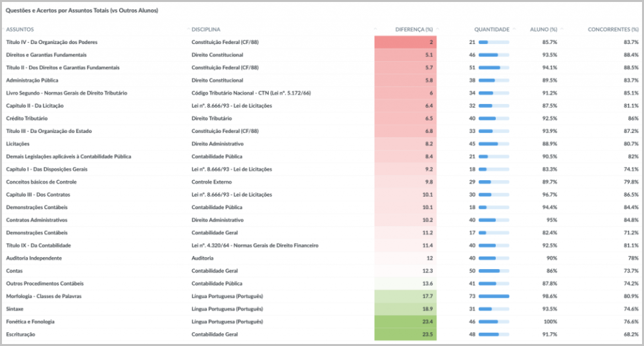
Task: Click the Contas quantity bar
Action: pyautogui.click(x=494, y=271)
